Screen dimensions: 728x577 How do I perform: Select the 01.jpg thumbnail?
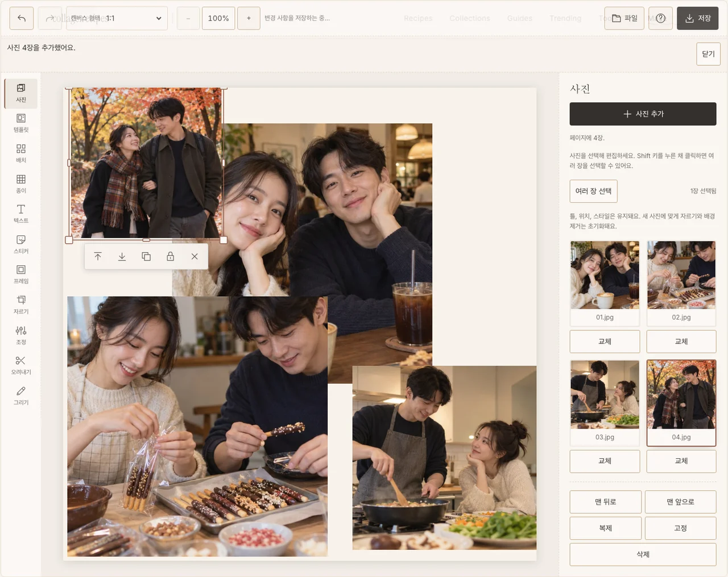point(605,283)
